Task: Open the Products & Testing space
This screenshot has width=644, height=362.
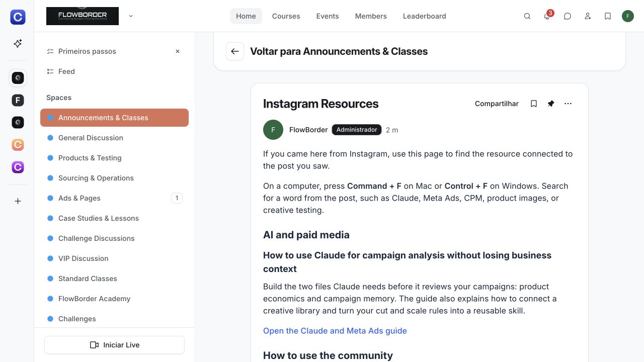Action: 114,158
